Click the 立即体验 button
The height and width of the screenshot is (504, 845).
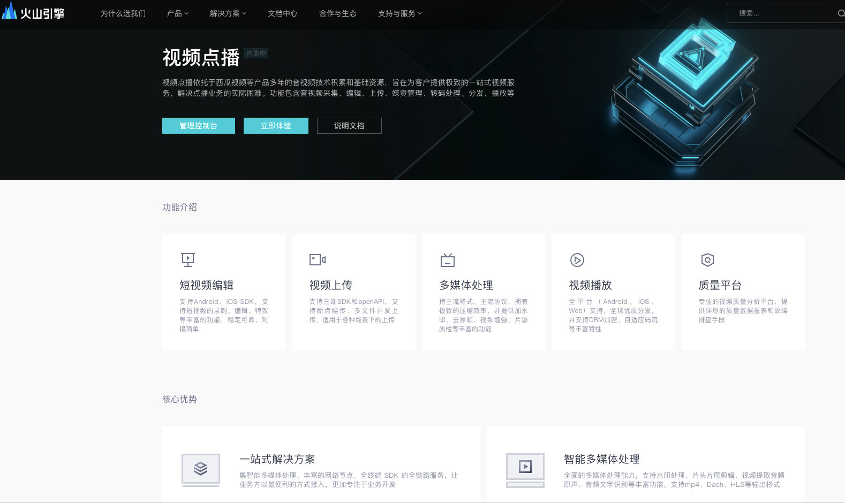pyautogui.click(x=276, y=126)
